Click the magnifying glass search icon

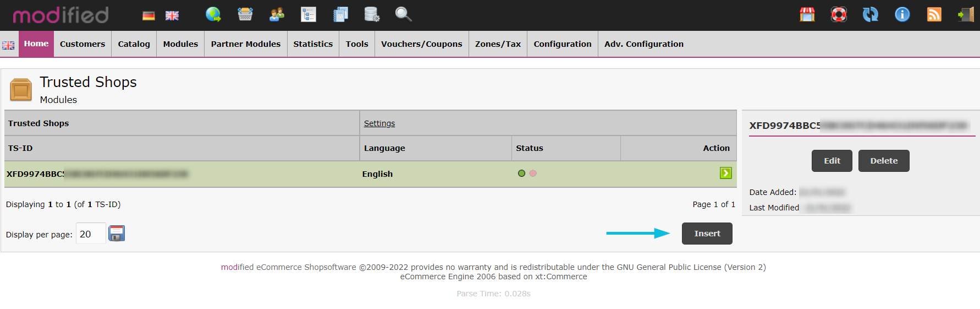coord(404,14)
